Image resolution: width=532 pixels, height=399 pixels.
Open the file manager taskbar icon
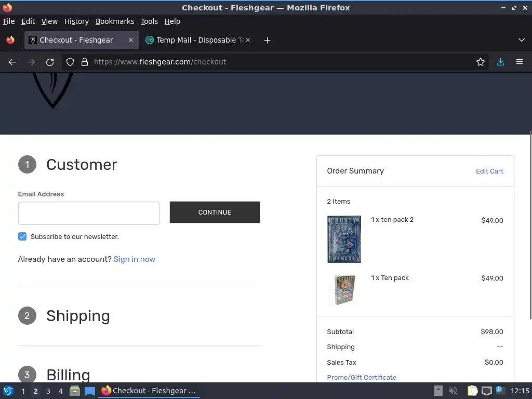75,391
